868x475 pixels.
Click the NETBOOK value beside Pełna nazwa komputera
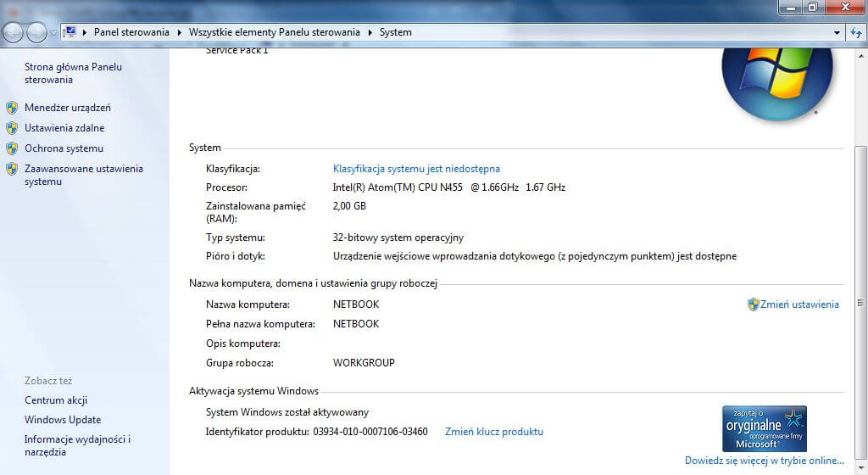tap(356, 324)
